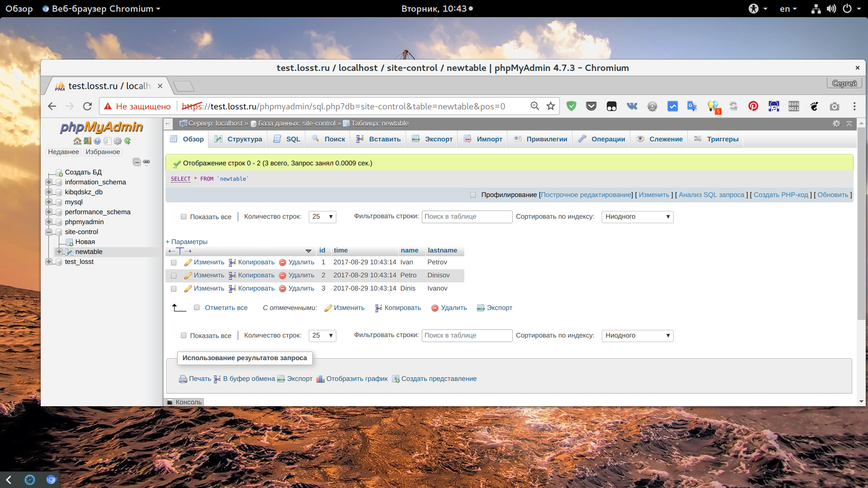Open 'Поиск' tab
Screen dimensions: 868x488
328,139
